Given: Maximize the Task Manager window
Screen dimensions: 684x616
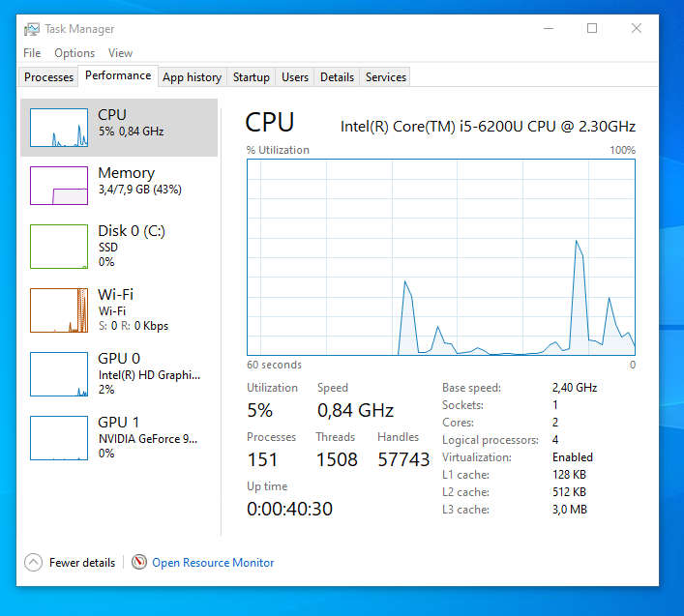Looking at the screenshot, I should pyautogui.click(x=592, y=28).
